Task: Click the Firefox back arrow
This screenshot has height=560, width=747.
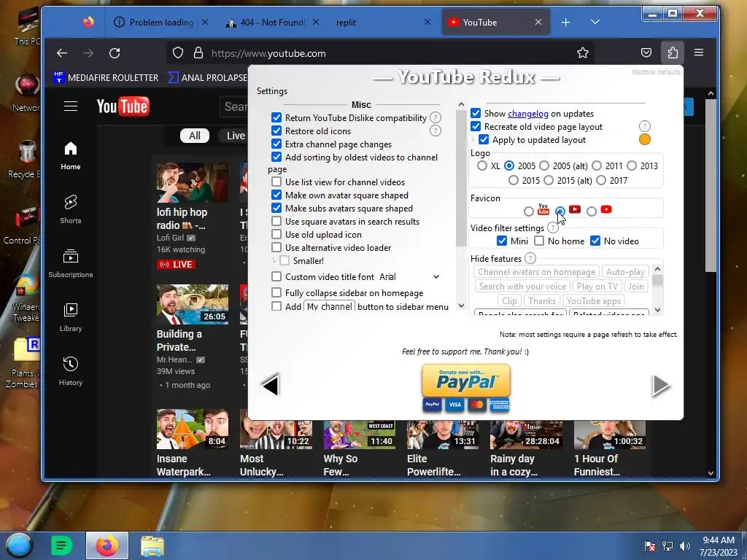Action: click(62, 52)
